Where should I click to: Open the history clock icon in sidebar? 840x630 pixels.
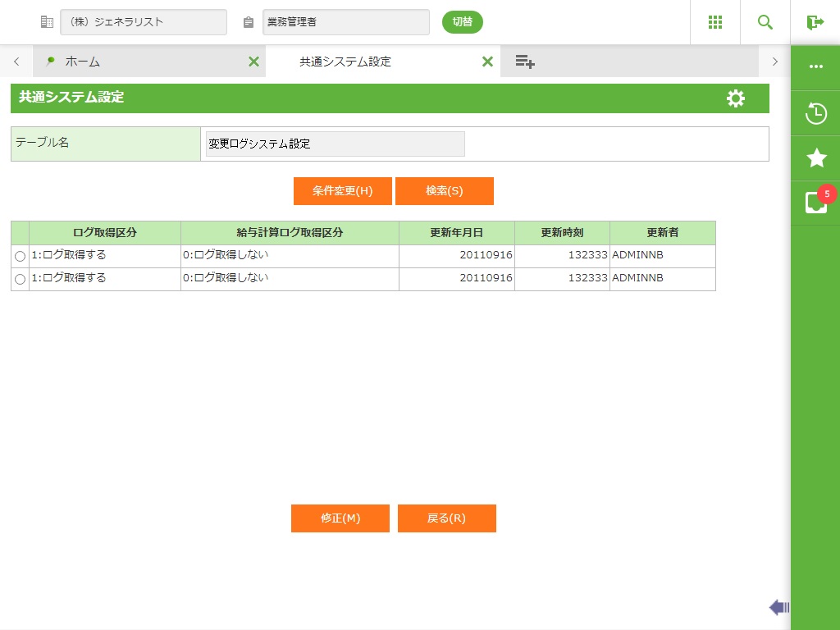click(x=815, y=113)
